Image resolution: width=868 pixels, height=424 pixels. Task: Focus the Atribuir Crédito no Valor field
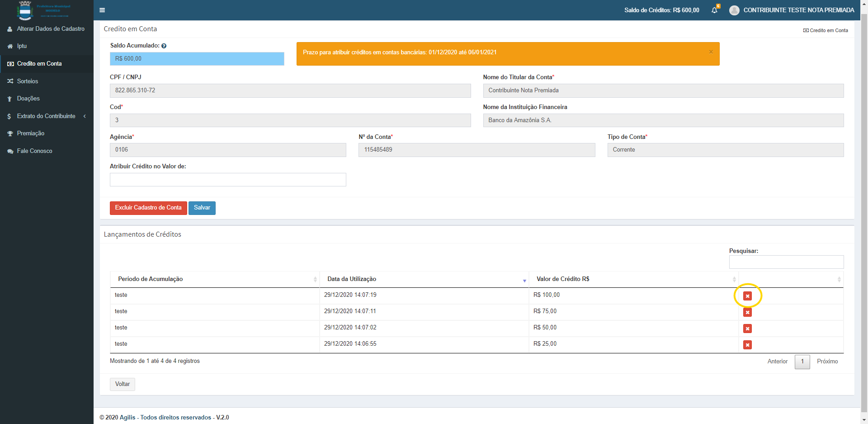pyautogui.click(x=228, y=180)
